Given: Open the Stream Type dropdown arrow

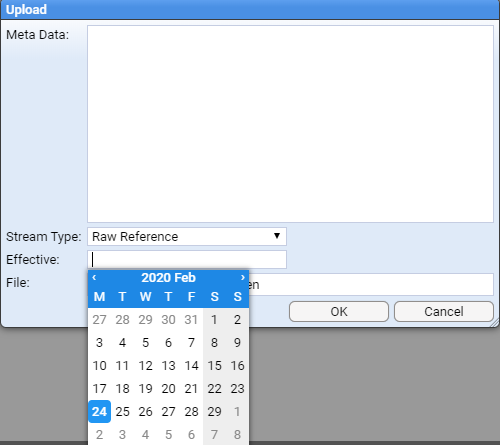Looking at the screenshot, I should coord(277,236).
